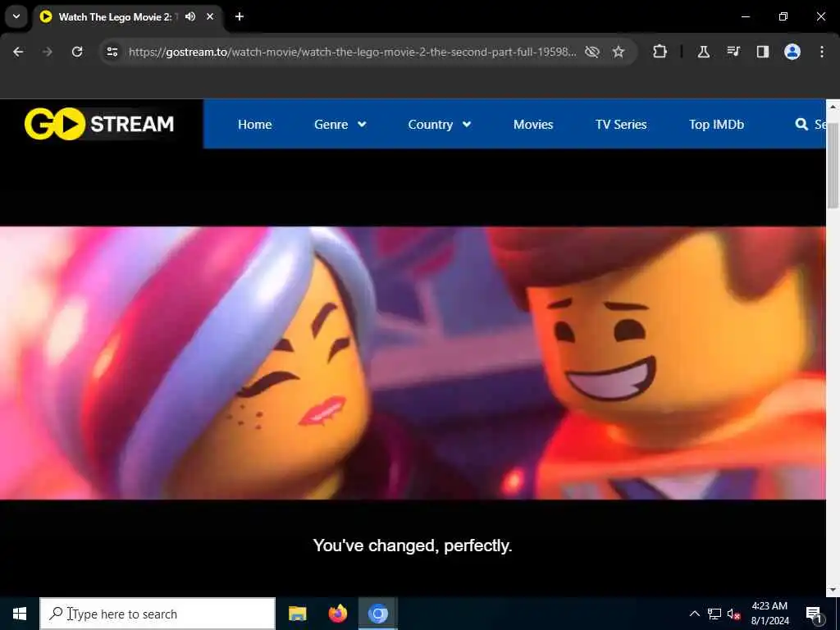Open the Extensions puzzle icon

pos(660,52)
